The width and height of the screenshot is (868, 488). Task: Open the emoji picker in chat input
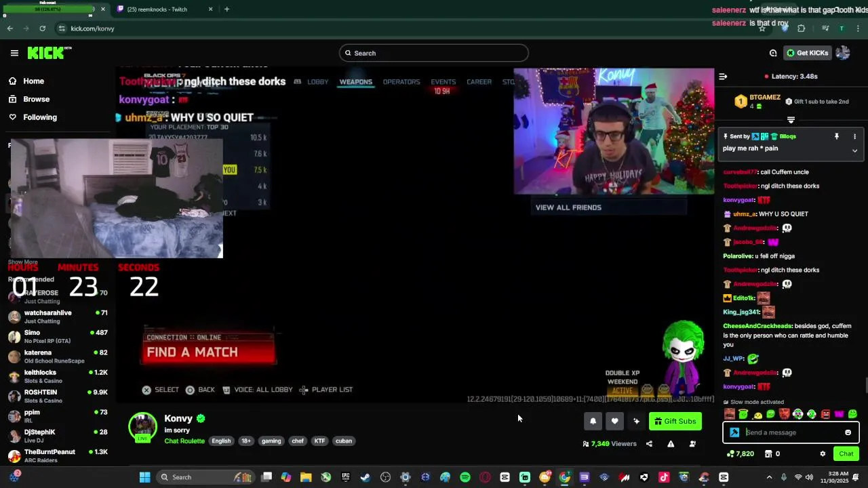(x=848, y=432)
